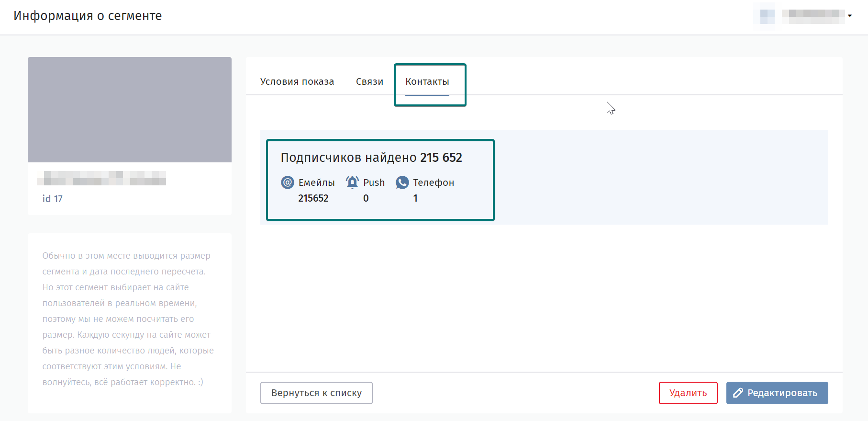Click the phone handset icon
The image size is (868, 421).
(x=402, y=182)
